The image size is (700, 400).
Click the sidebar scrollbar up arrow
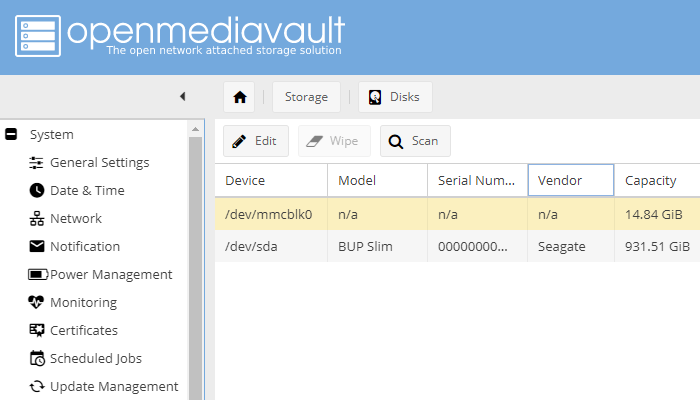(195, 129)
